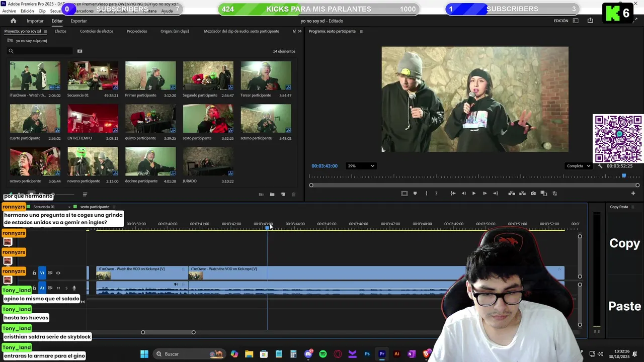The image size is (644, 362).
Task: Click Mark In bracket icon
Action: 426,193
